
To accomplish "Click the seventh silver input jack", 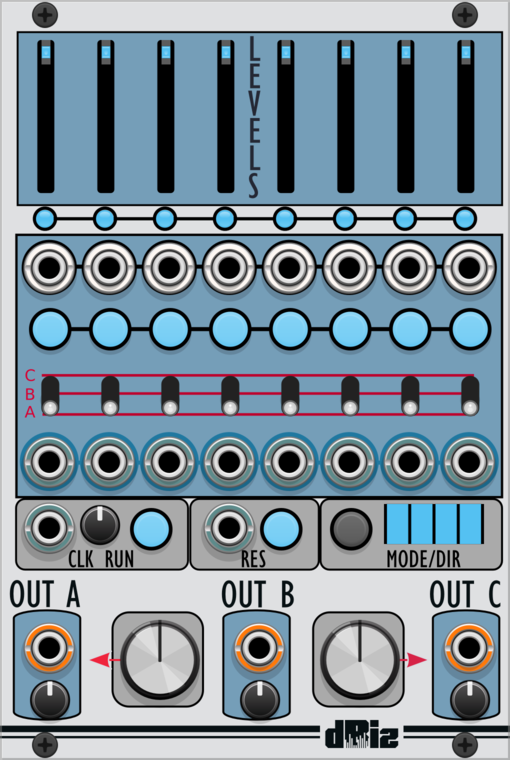I will (x=409, y=268).
